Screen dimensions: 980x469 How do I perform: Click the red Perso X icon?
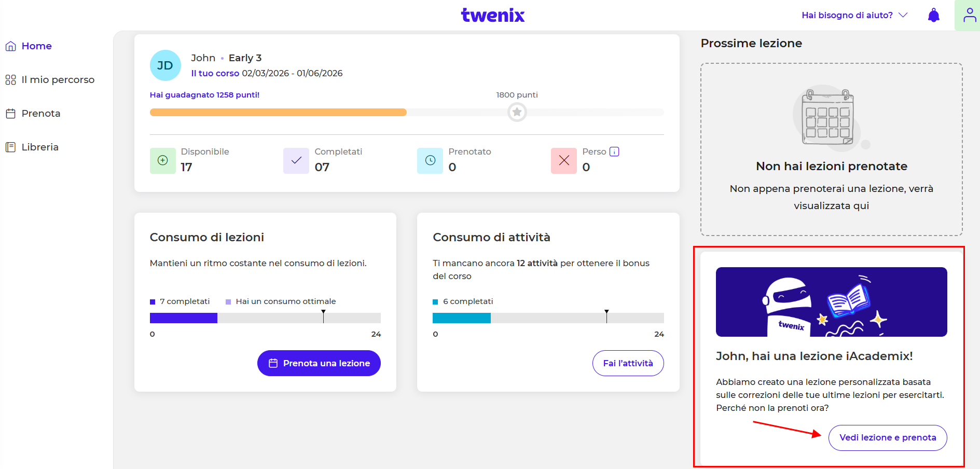click(564, 160)
